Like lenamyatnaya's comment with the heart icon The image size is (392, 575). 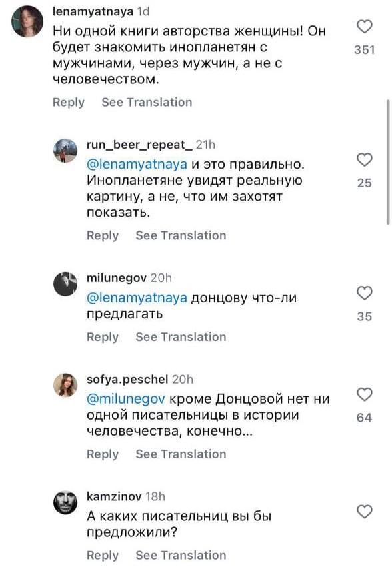click(365, 27)
